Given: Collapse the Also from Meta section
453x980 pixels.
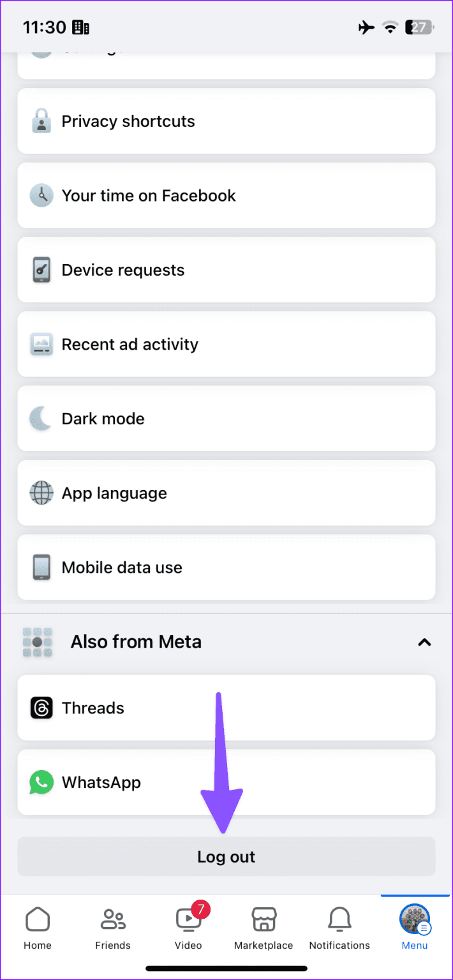Looking at the screenshot, I should (x=424, y=642).
